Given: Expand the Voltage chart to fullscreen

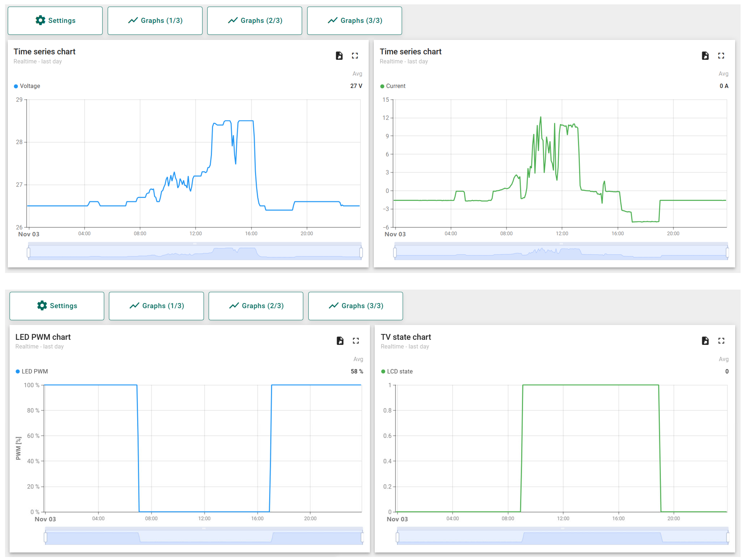Looking at the screenshot, I should pyautogui.click(x=355, y=56).
